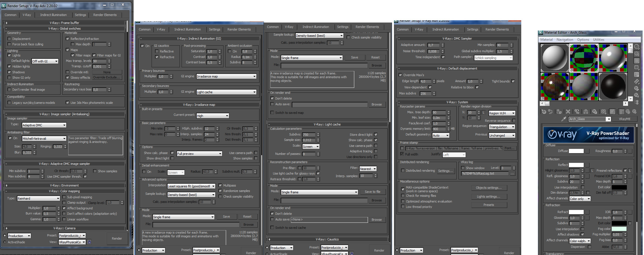Enable the Displacement checkbox under Geometry
This screenshot has height=255, width=644.
[9, 39]
